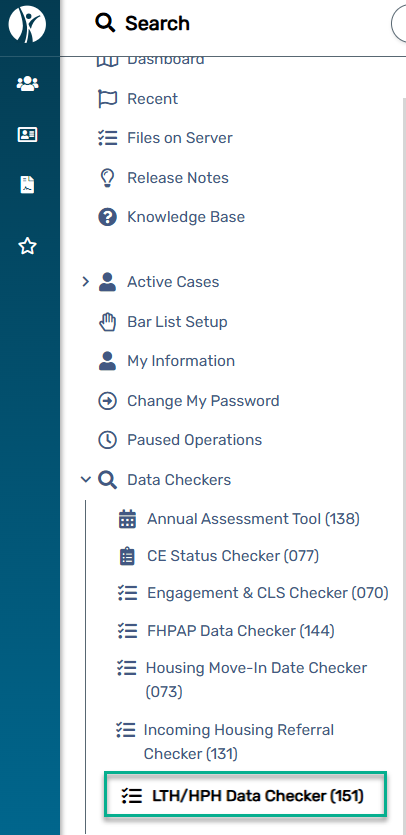Viewport: 406px width, 835px height.
Task: Click the Knowledge Base question mark icon
Action: point(108,217)
